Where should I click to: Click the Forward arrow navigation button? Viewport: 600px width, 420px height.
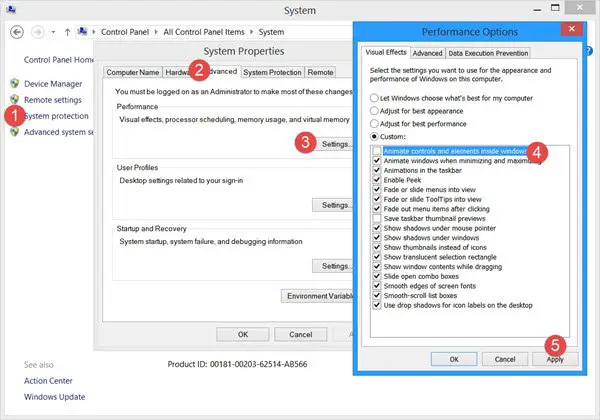(38, 32)
